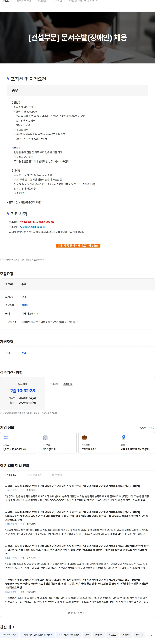Click 계약직 employment type
155x644 pixels.
[25, 305]
